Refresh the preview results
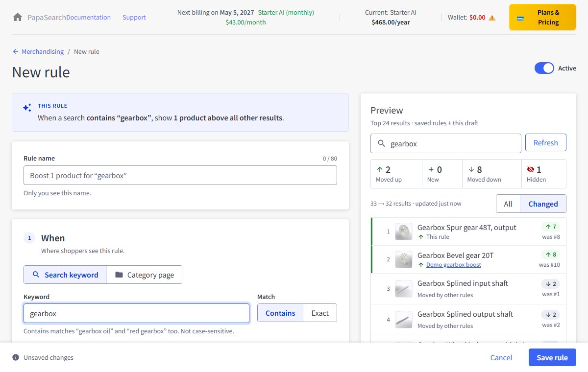The height and width of the screenshot is (372, 588). tap(545, 143)
